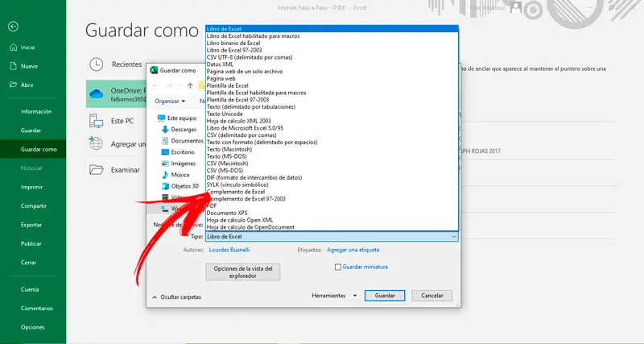The height and width of the screenshot is (344, 644).
Task: Open Opciones in backstage sidebar
Action: pos(32,327)
